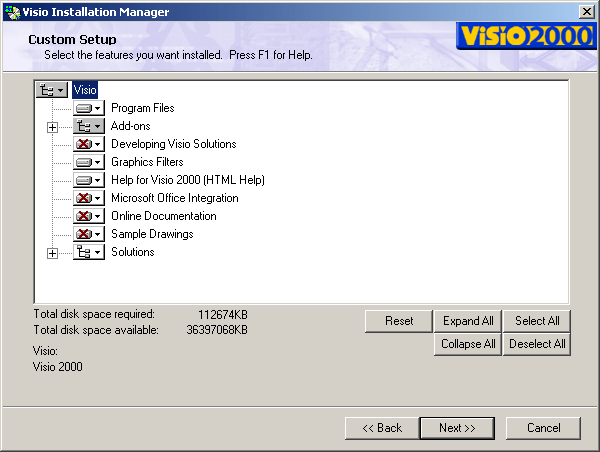Open the Microsoft Office Integration state dropdown
Image resolution: width=600 pixels, height=452 pixels.
pyautogui.click(x=89, y=198)
